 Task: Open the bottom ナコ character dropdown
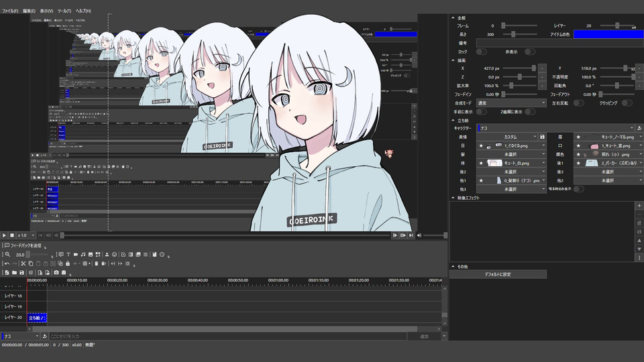(20, 336)
